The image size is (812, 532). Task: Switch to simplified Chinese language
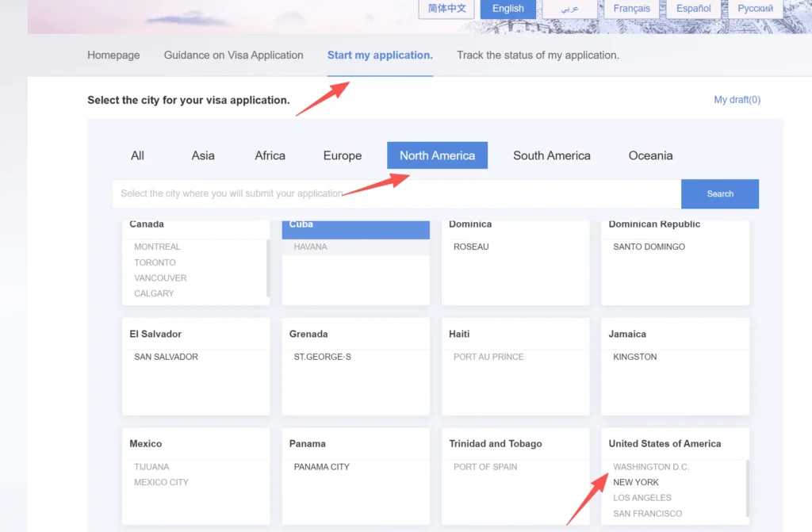tap(446, 9)
